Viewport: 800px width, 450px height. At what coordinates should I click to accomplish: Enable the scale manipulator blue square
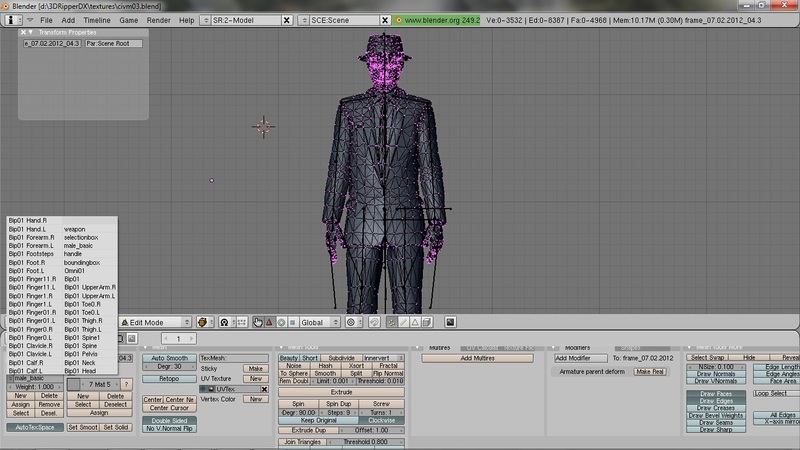point(292,322)
